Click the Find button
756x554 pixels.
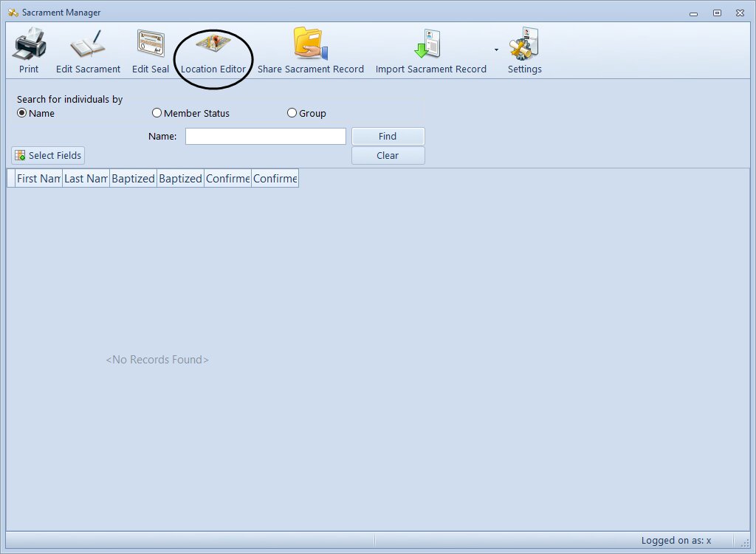tap(388, 136)
